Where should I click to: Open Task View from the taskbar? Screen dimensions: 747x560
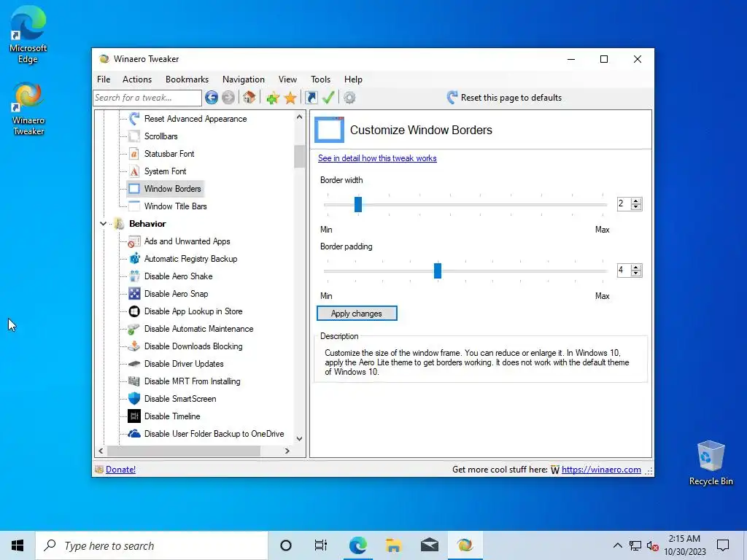321,545
